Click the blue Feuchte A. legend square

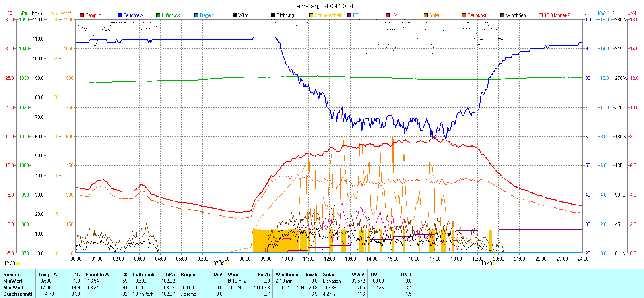120,15
